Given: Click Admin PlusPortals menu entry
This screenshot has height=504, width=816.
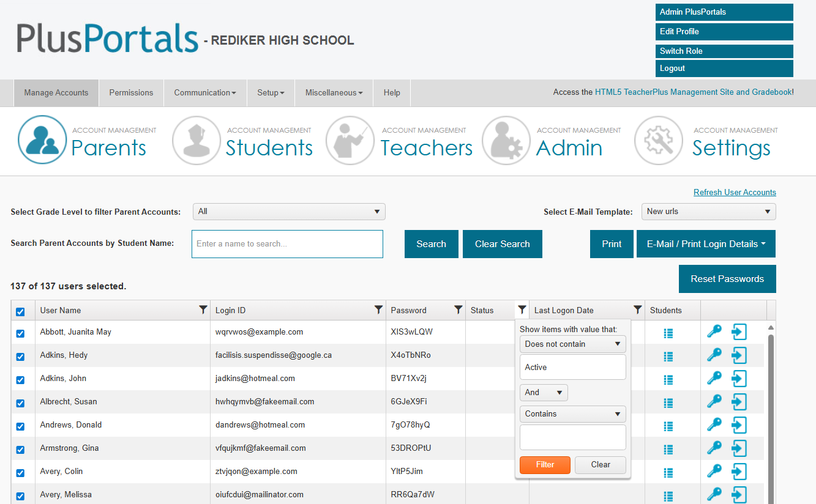Looking at the screenshot, I should pos(724,12).
